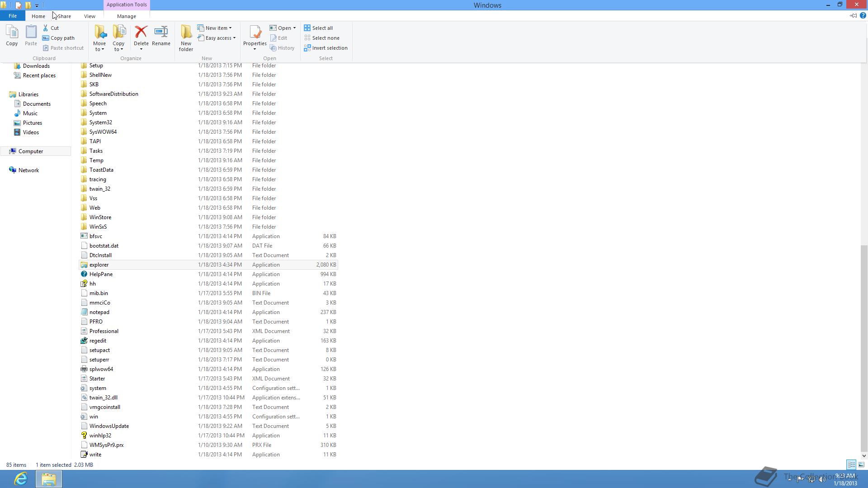The width and height of the screenshot is (868, 488).
Task: Select Downloads in navigation pane
Action: tap(36, 66)
